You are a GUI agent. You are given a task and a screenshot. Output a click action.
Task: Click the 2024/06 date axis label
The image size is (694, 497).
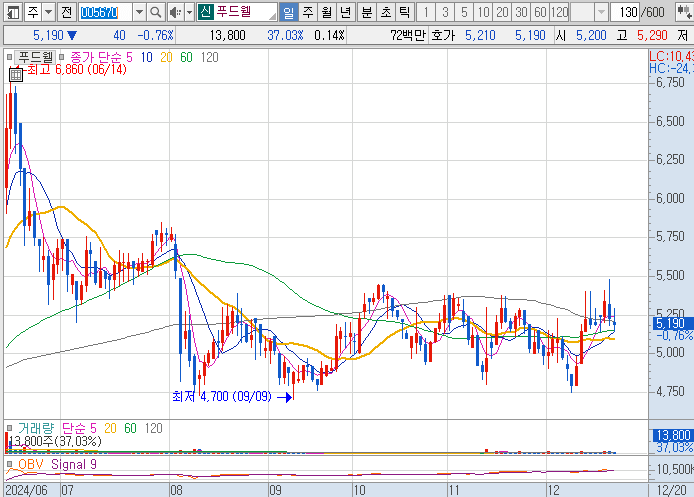point(26,490)
